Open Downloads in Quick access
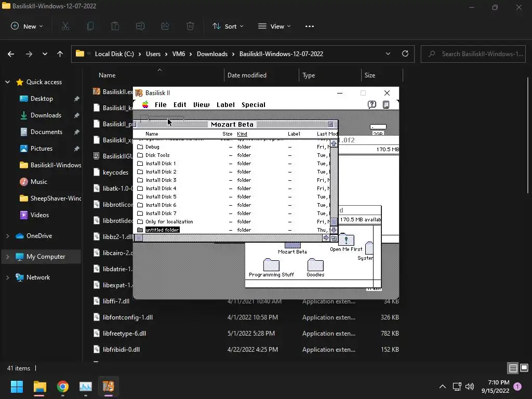The image size is (532, 399). click(46, 115)
